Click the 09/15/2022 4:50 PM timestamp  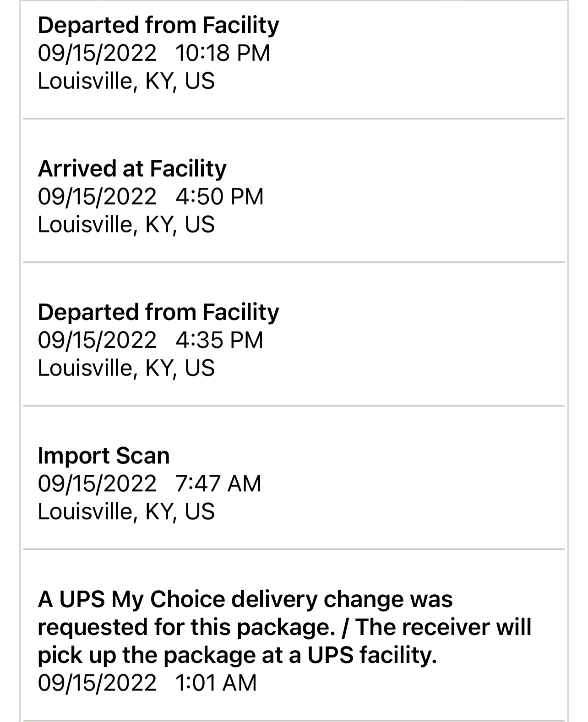tap(151, 196)
